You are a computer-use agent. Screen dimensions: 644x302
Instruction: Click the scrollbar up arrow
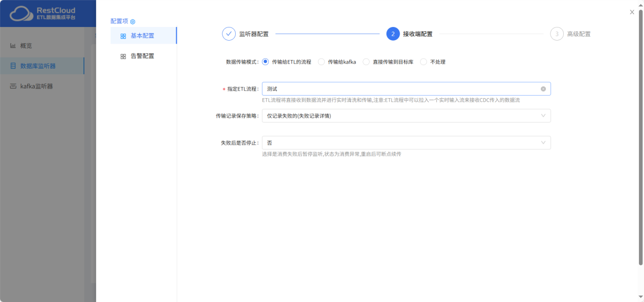[640, 4]
